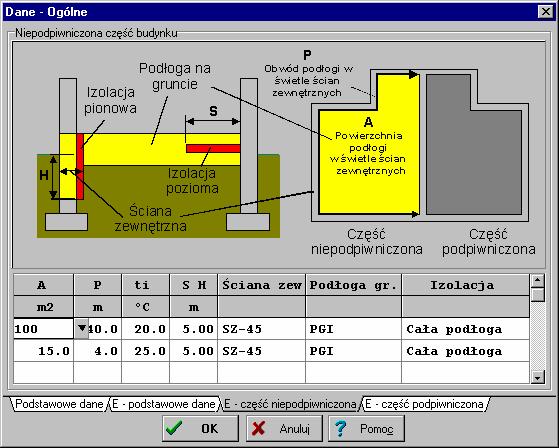Image resolution: width=559 pixels, height=448 pixels.
Task: Select first row 5.00 S H cell
Action: coord(193,329)
